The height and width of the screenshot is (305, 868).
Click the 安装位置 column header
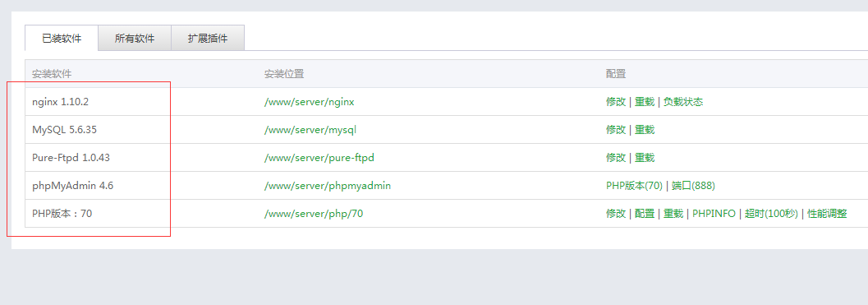[x=284, y=74]
